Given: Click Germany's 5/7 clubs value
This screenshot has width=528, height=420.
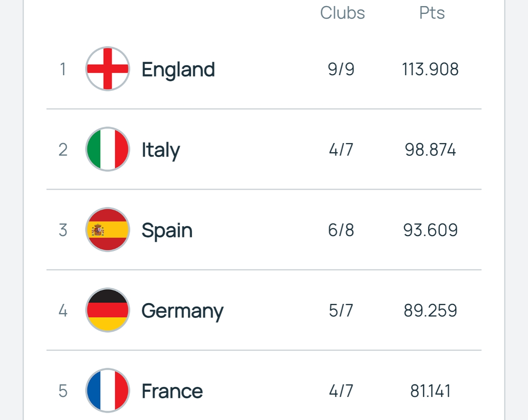Looking at the screenshot, I should coord(341,311).
